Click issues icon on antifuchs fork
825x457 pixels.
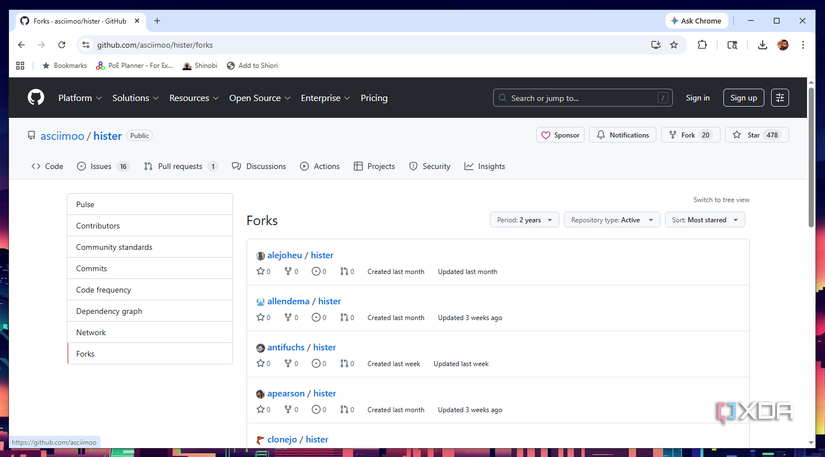(x=316, y=363)
